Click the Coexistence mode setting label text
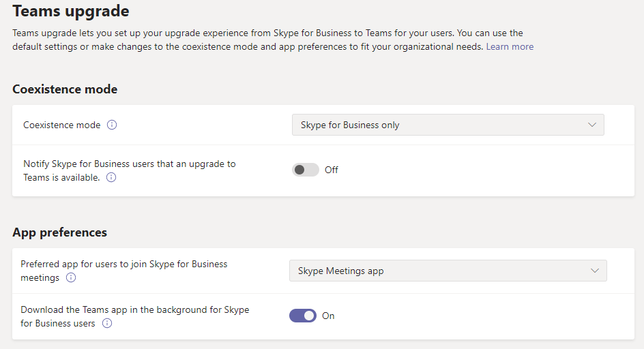This screenshot has width=644, height=349. pyautogui.click(x=61, y=125)
